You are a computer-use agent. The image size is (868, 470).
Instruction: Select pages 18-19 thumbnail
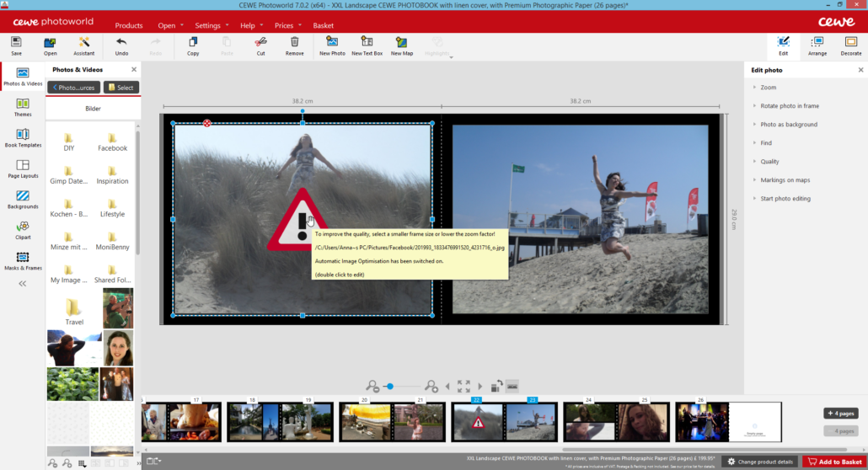click(x=280, y=422)
